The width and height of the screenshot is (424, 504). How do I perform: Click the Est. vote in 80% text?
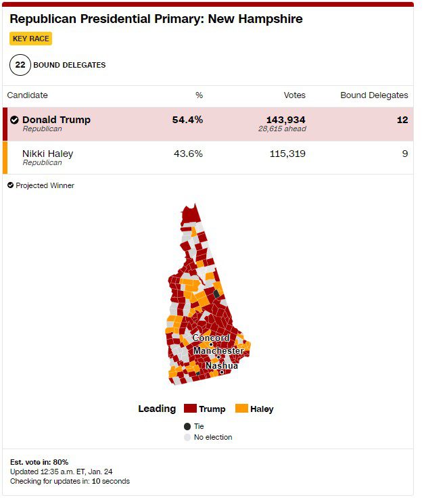pos(39,462)
